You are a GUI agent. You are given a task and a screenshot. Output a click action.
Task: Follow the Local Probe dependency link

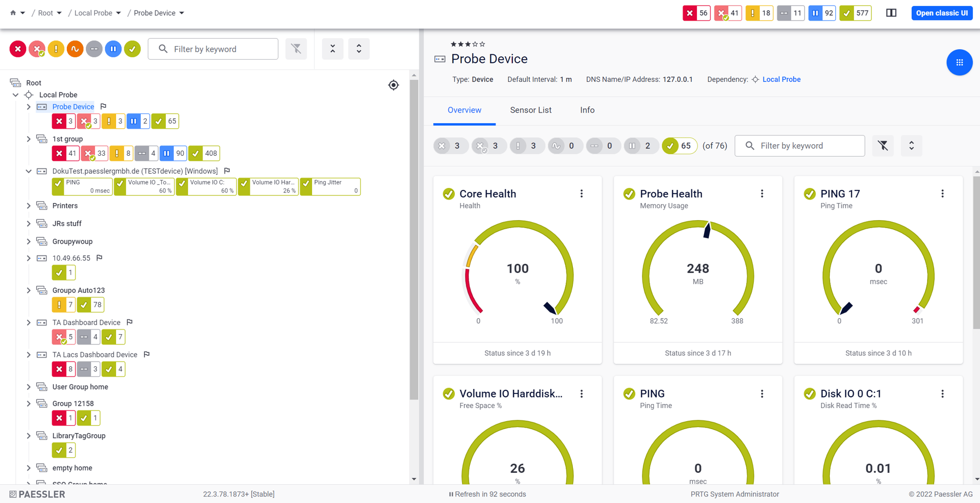pyautogui.click(x=781, y=79)
